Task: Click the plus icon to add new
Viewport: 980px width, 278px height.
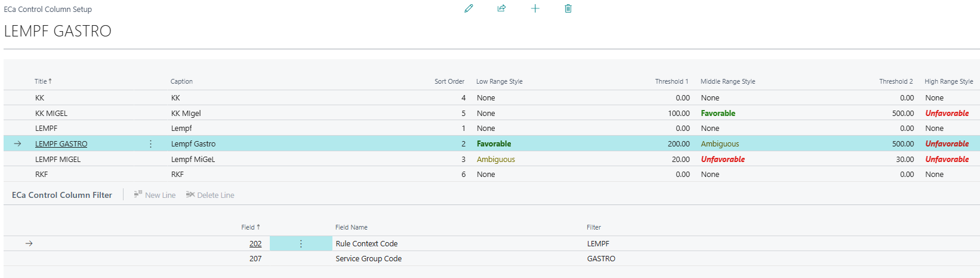Action: [x=535, y=8]
